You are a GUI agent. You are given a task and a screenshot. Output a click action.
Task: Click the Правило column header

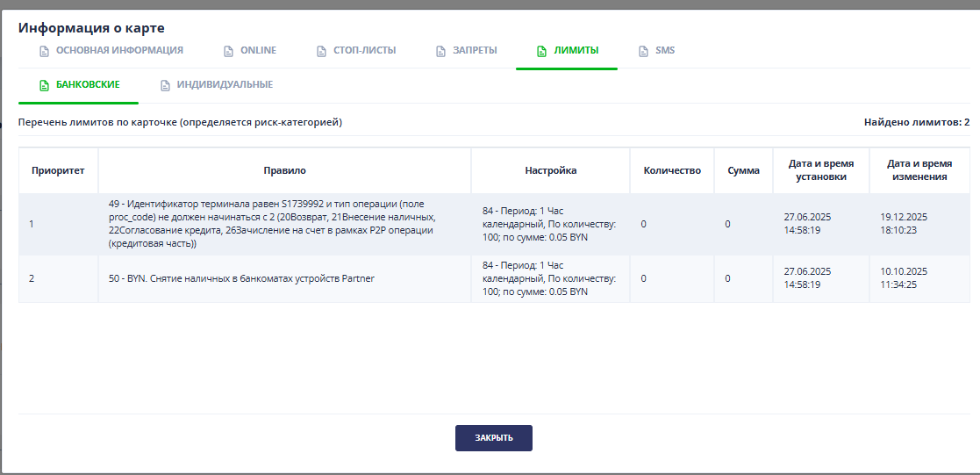(284, 170)
